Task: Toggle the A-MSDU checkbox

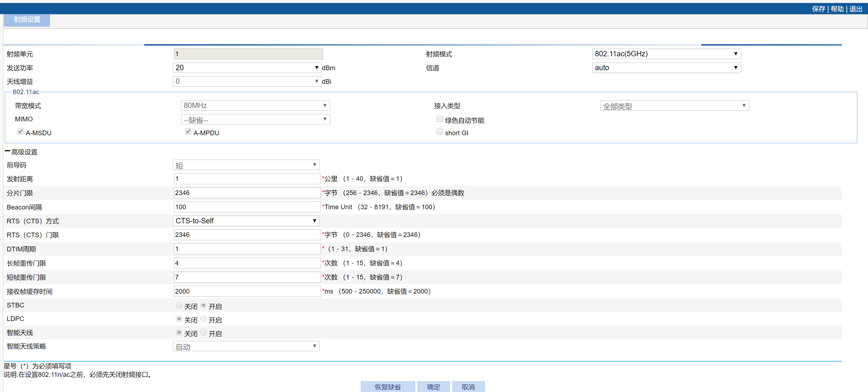Action: (21, 132)
